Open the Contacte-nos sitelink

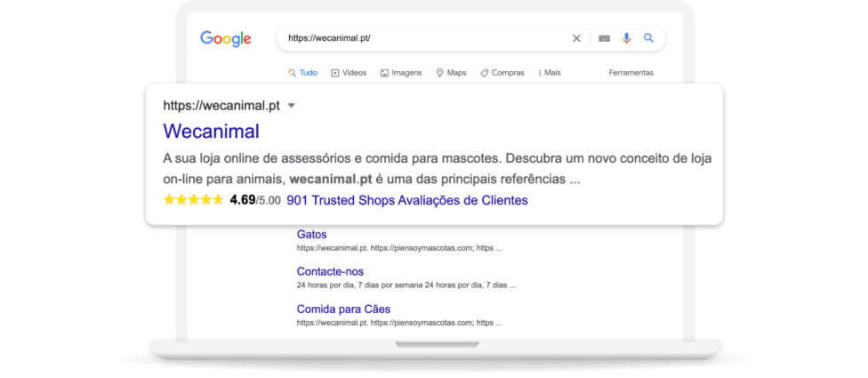pyautogui.click(x=330, y=272)
